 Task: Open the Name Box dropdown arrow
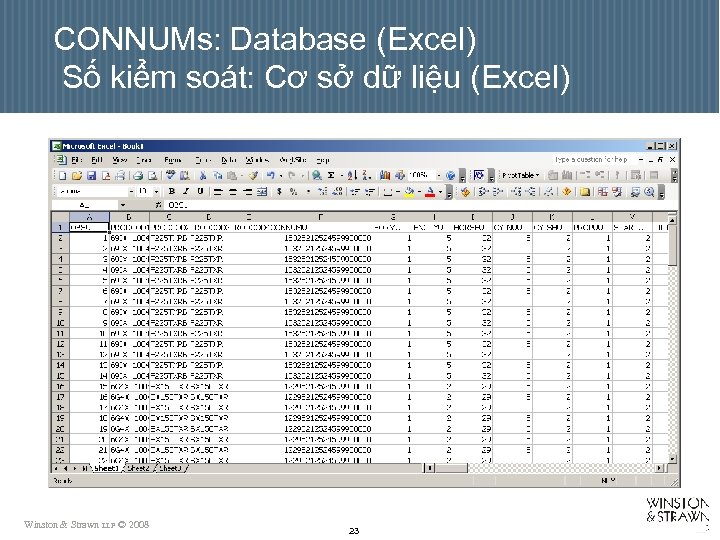click(123, 205)
